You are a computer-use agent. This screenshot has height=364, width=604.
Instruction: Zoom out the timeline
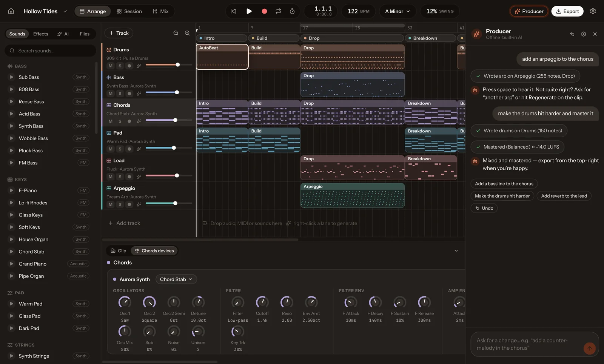pos(176,33)
